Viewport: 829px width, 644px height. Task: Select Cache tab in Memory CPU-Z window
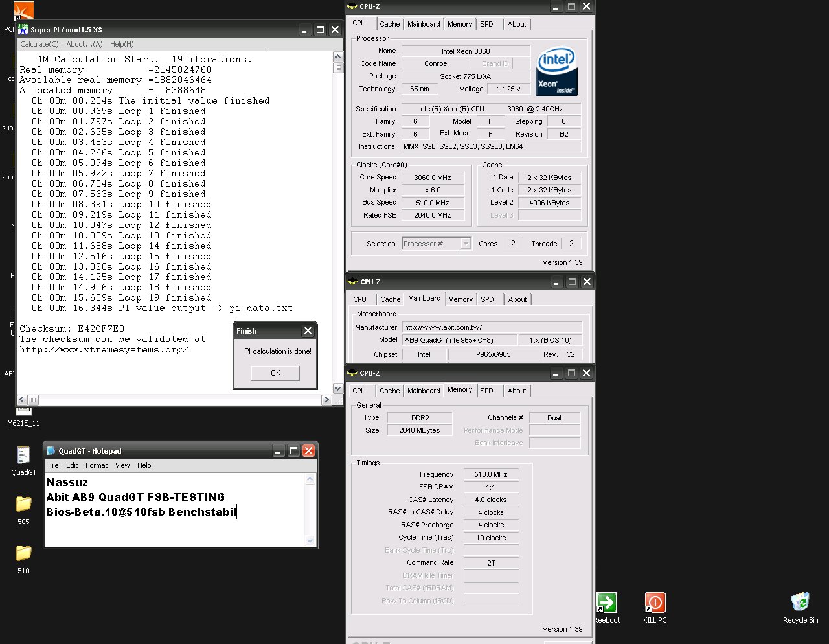click(x=390, y=391)
